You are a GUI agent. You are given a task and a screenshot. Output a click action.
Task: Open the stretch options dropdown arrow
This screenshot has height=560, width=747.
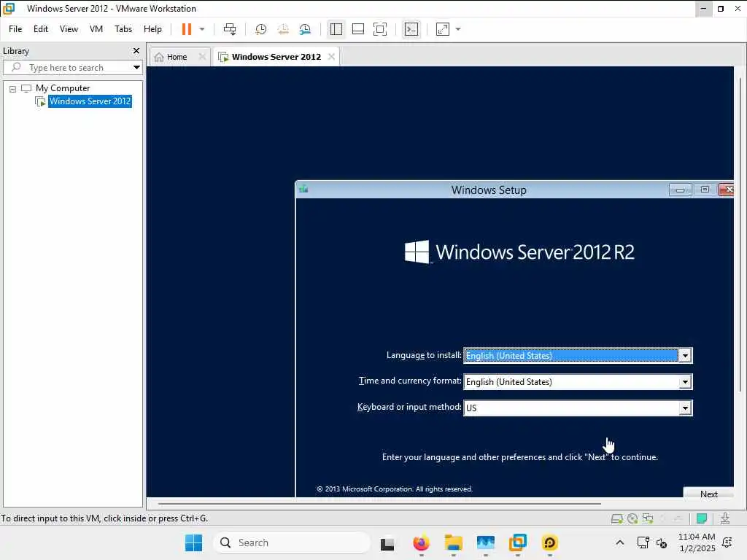click(x=458, y=29)
